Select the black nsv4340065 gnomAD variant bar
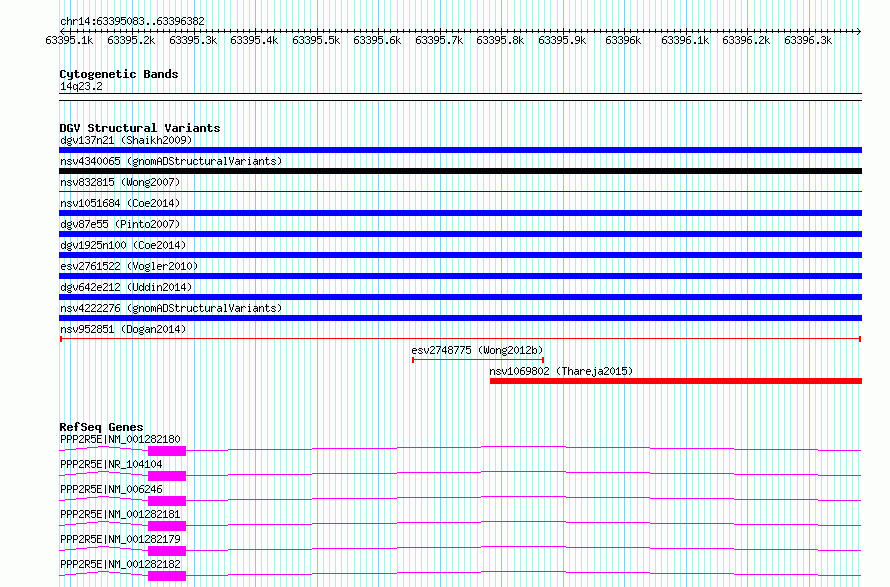 460,171
